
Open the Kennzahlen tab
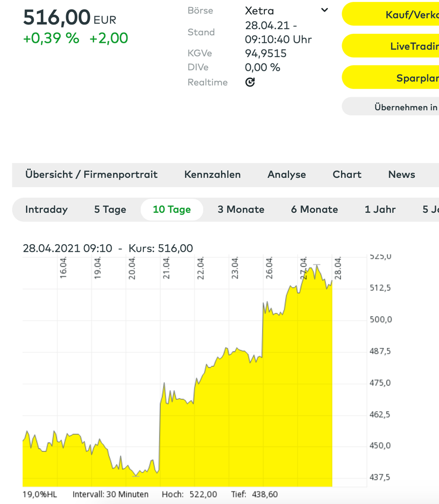(212, 175)
